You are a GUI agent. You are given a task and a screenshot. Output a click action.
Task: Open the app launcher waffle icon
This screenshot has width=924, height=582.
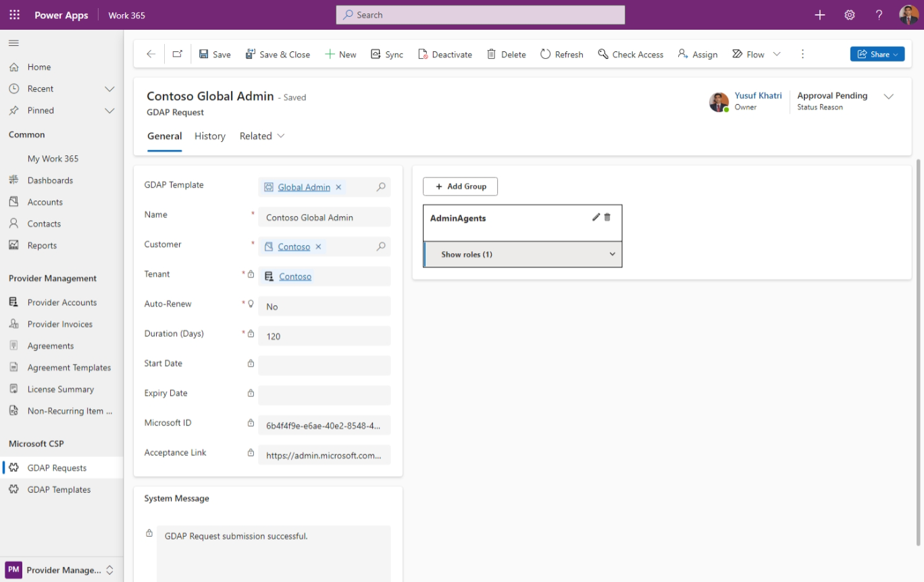(x=14, y=15)
